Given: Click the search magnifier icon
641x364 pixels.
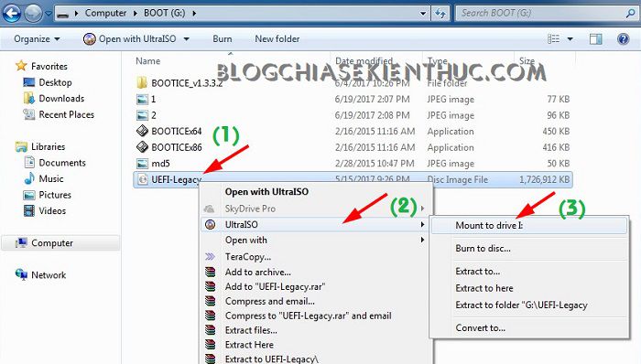Looking at the screenshot, I should pos(630,13).
